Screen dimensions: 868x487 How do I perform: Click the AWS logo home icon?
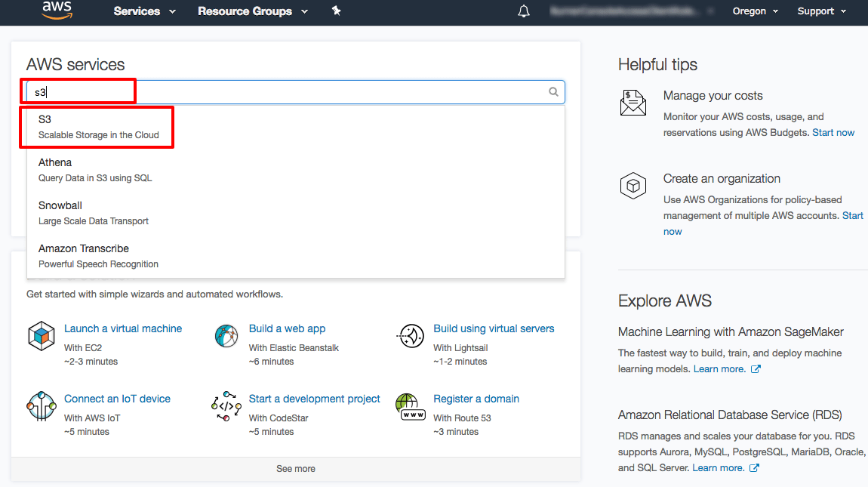[57, 10]
